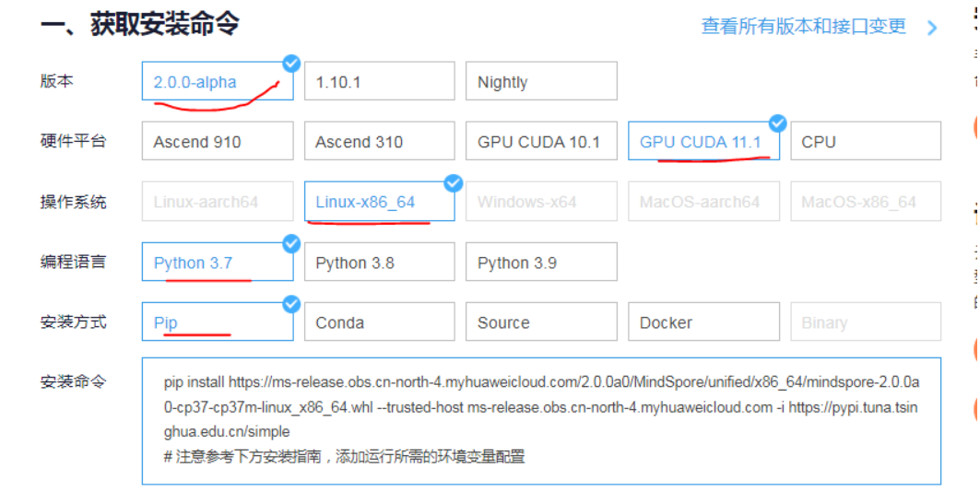
Task: Click the checkmark badge on GPU CUDA 11.1
Action: tap(777, 123)
